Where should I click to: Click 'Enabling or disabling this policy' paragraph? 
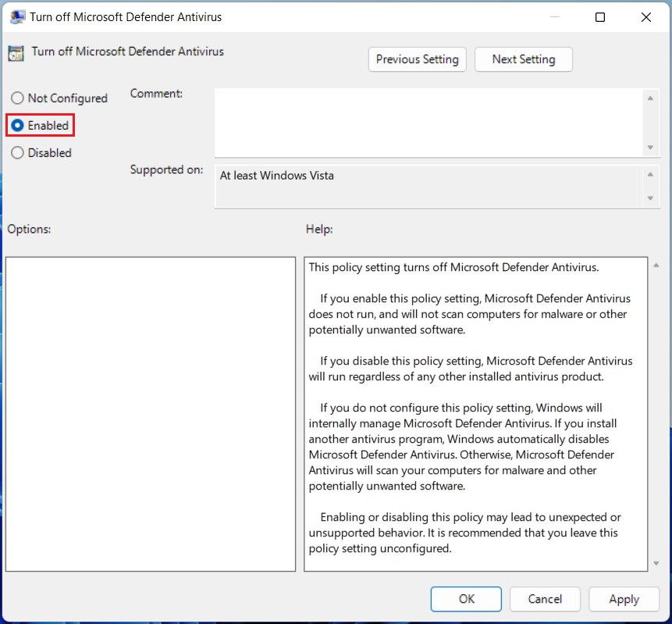464,533
